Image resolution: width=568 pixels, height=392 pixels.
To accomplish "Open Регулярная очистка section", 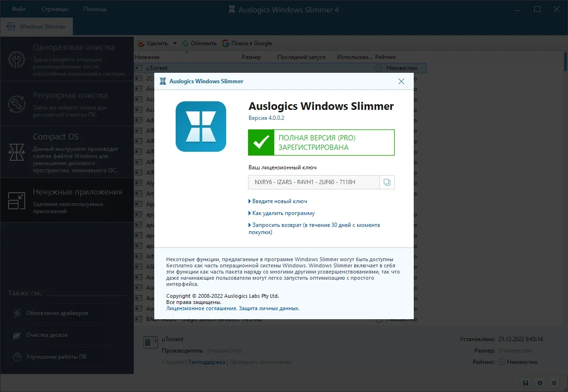I will (x=67, y=104).
